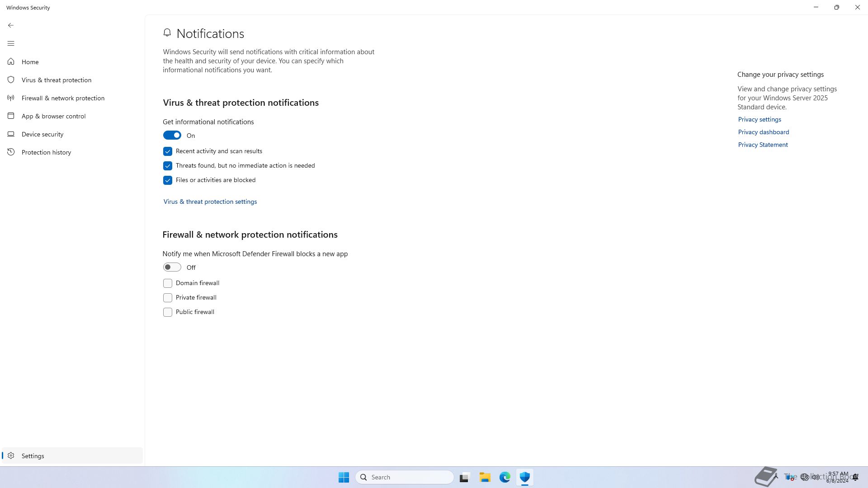Screen dimensions: 868x488
Task: Open Microsoft Edge from taskbar
Action: tap(505, 477)
